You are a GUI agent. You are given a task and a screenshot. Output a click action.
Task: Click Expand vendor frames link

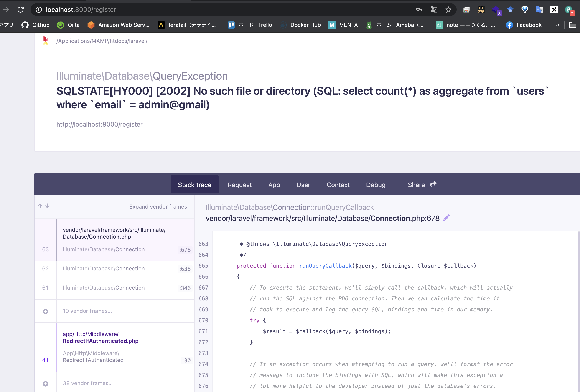pos(158,207)
